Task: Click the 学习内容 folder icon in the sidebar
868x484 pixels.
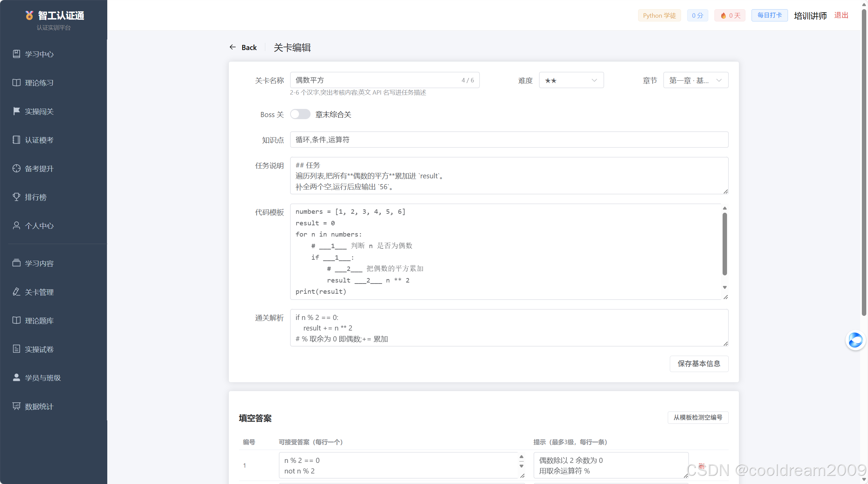Action: tap(16, 263)
